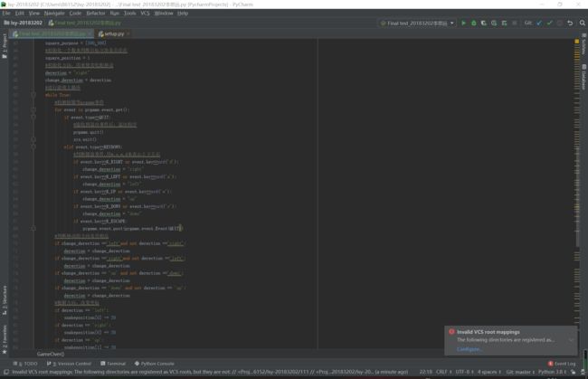Open the Structure tool window sidebar button

5,299
